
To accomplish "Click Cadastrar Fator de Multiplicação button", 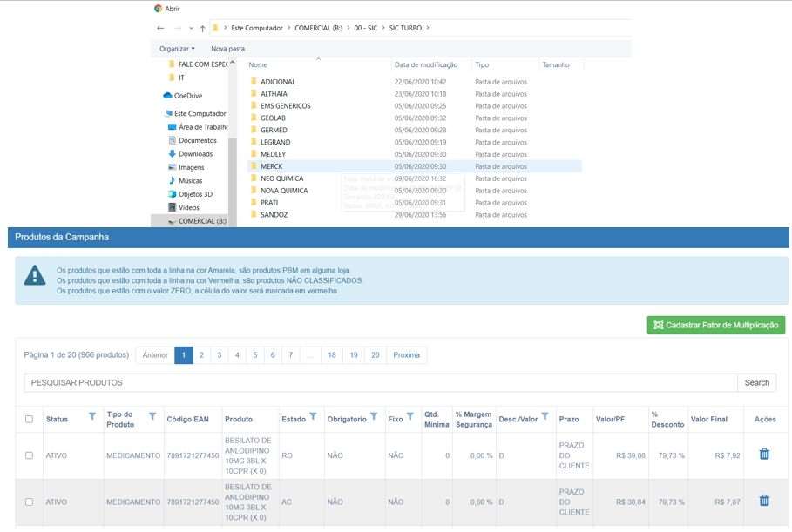I will tap(715, 325).
